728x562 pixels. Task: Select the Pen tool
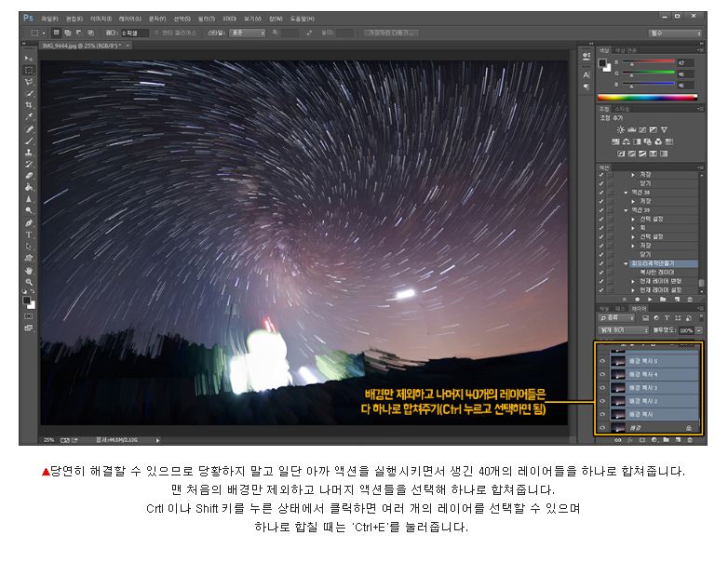tap(29, 222)
